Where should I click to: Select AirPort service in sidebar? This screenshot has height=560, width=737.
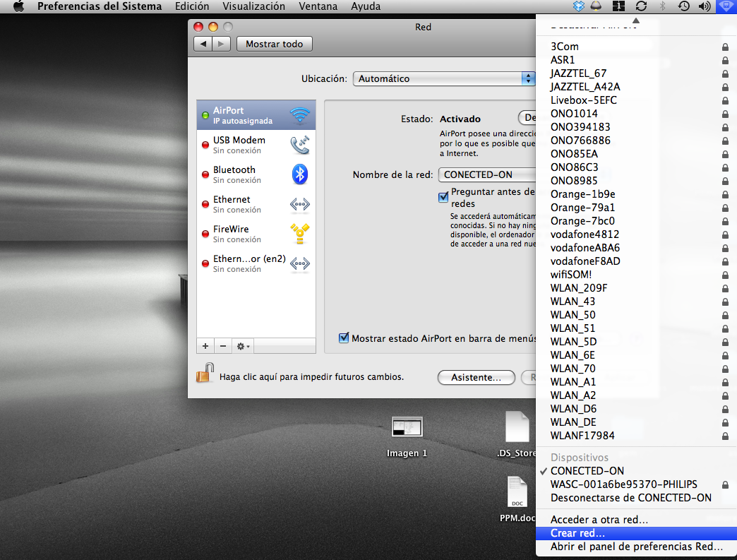[256, 115]
